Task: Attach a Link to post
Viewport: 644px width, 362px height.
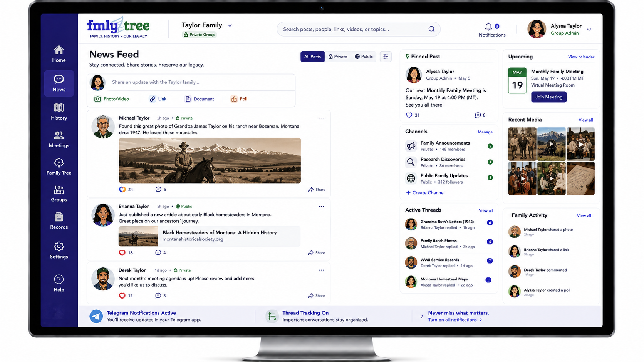Action: point(158,99)
